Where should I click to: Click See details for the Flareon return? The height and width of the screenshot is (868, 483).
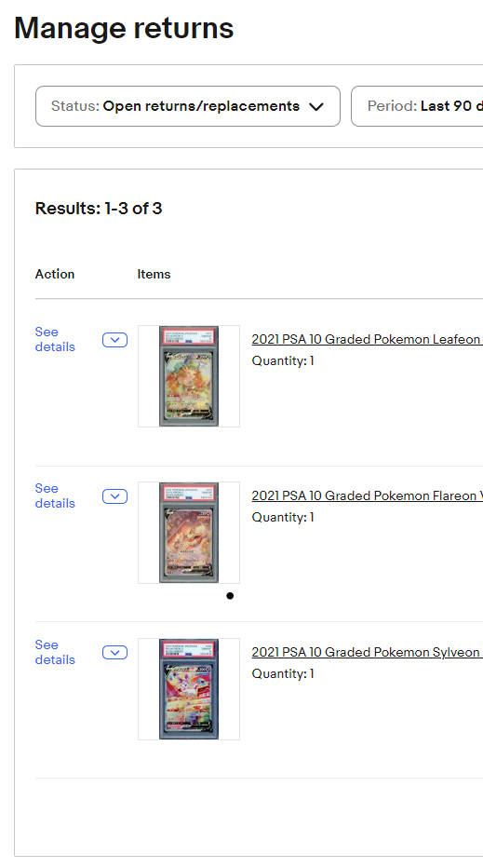point(55,496)
